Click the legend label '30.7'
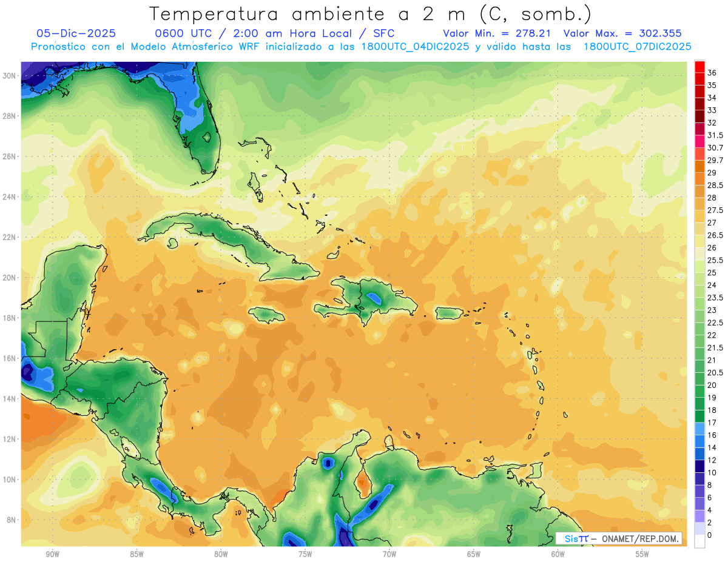This screenshot has height=562, width=728. (x=715, y=148)
